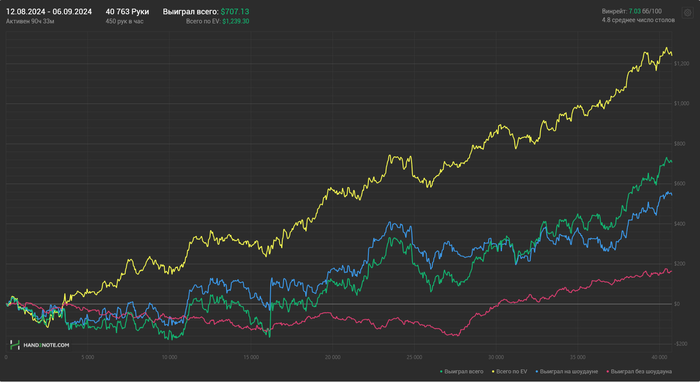This screenshot has height=382, width=700.
Task: Toggle 'Всего по EV' yellow line in legend
Action: pyautogui.click(x=509, y=371)
